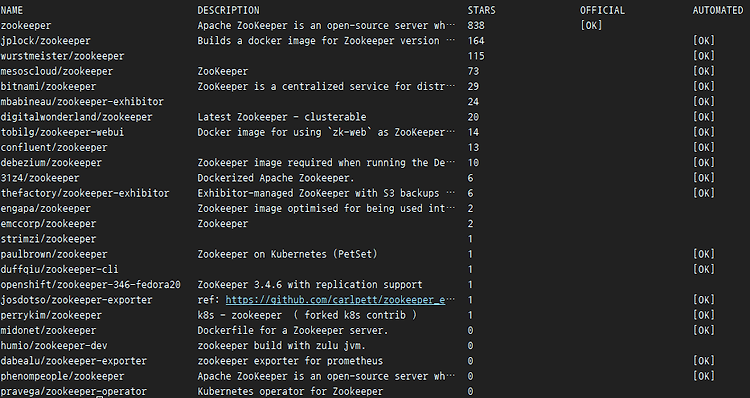
Task: Click the official zookeeper image name
Action: [26, 25]
